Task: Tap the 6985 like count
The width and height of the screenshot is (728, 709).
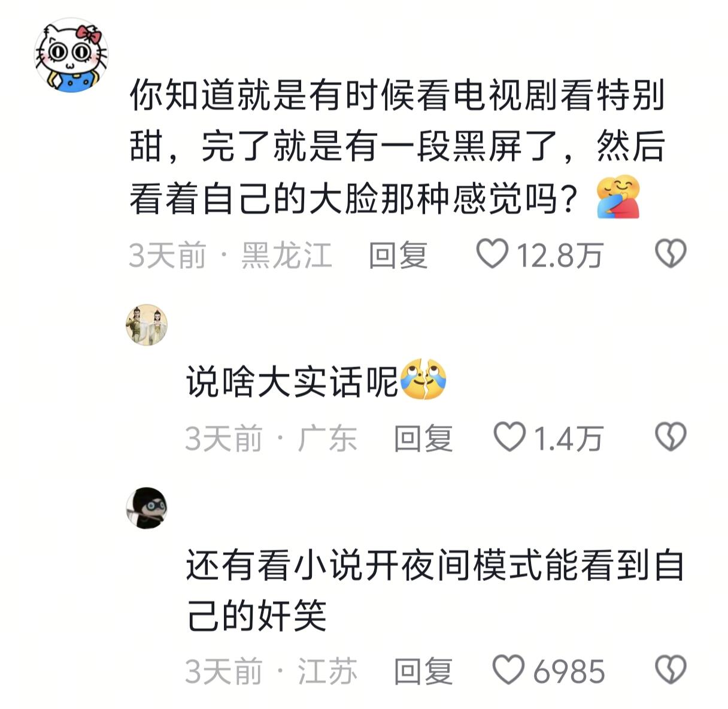Action: pyautogui.click(x=569, y=671)
